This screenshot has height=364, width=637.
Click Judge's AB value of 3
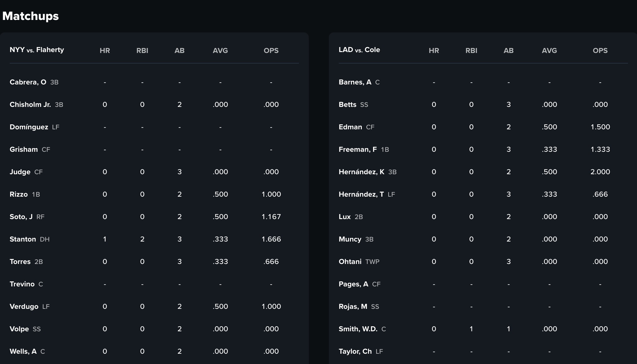pyautogui.click(x=180, y=172)
